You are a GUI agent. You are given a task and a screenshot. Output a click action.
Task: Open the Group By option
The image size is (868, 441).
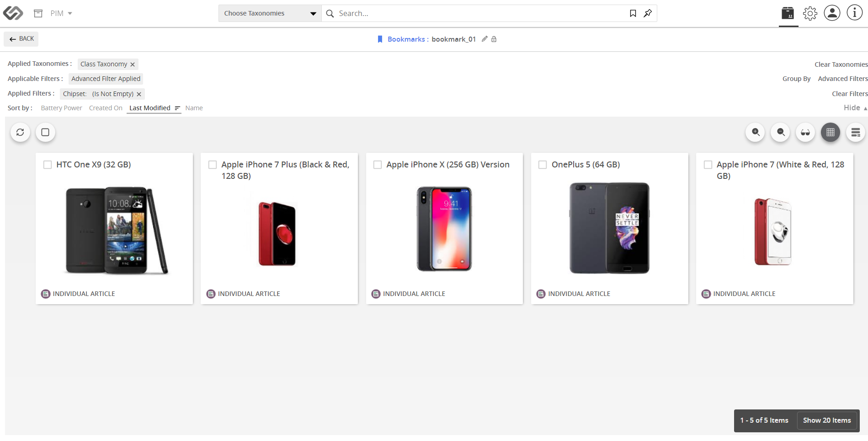click(796, 79)
